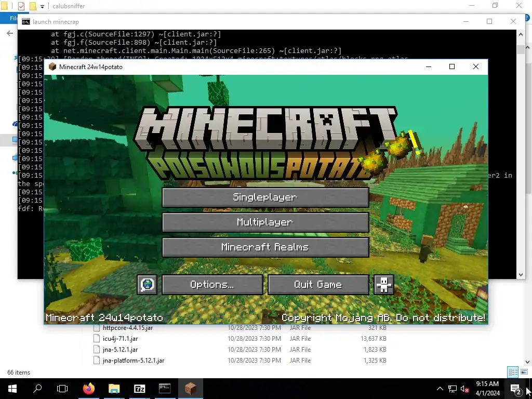The width and height of the screenshot is (532, 399).
Task: Click the console scrollbar down arrow
Action: (521, 275)
